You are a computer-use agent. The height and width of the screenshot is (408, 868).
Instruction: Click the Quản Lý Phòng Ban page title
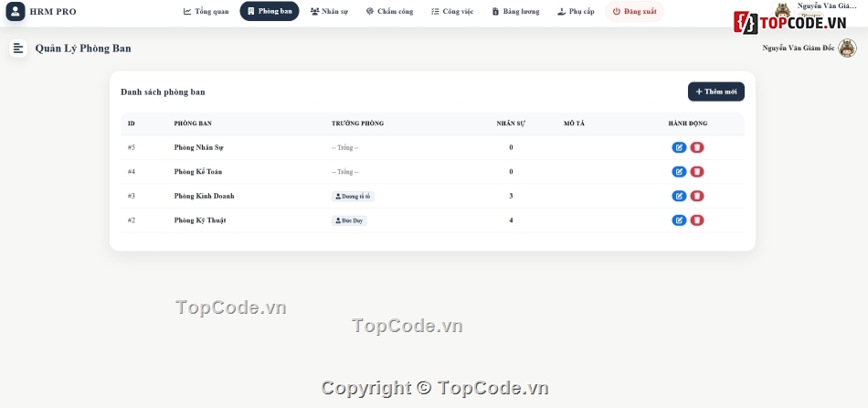click(x=83, y=48)
